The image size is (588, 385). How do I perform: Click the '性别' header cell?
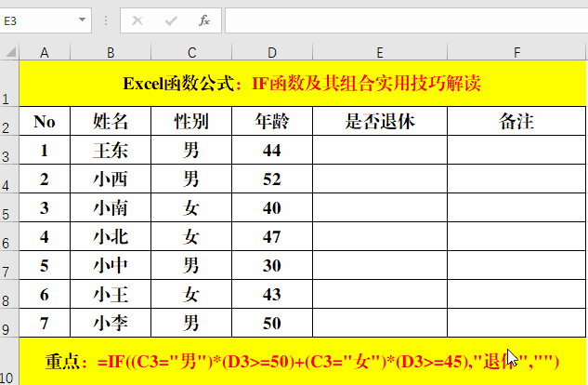[x=191, y=121]
